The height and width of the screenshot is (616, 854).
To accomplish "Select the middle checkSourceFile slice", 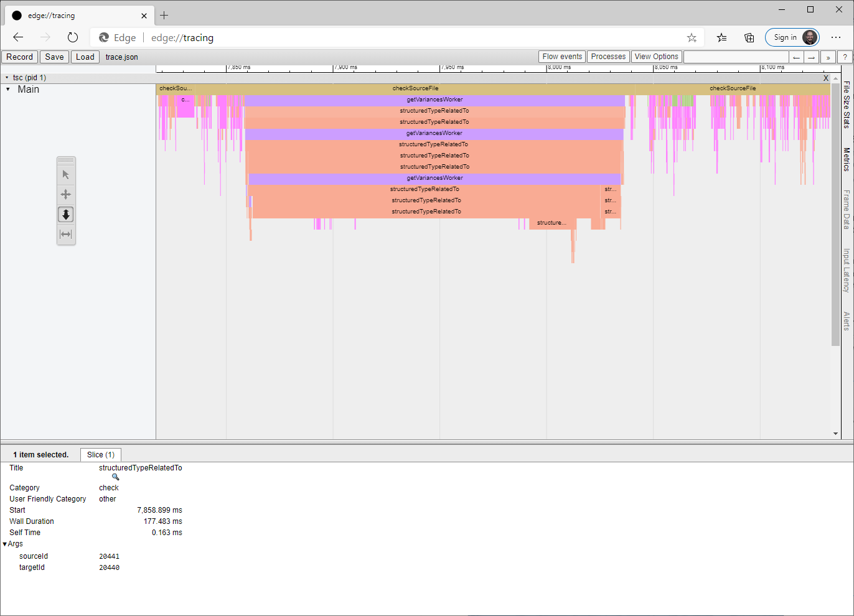I will point(415,88).
